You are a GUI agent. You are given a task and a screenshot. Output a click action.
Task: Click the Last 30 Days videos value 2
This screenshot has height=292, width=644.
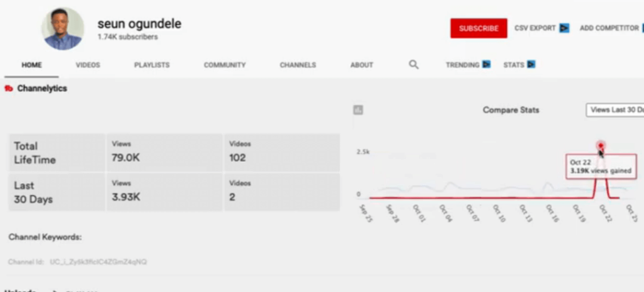pyautogui.click(x=232, y=197)
